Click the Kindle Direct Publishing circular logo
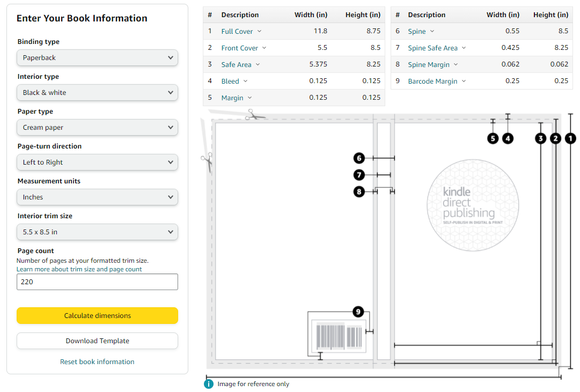The width and height of the screenshot is (580, 392). pos(473,205)
